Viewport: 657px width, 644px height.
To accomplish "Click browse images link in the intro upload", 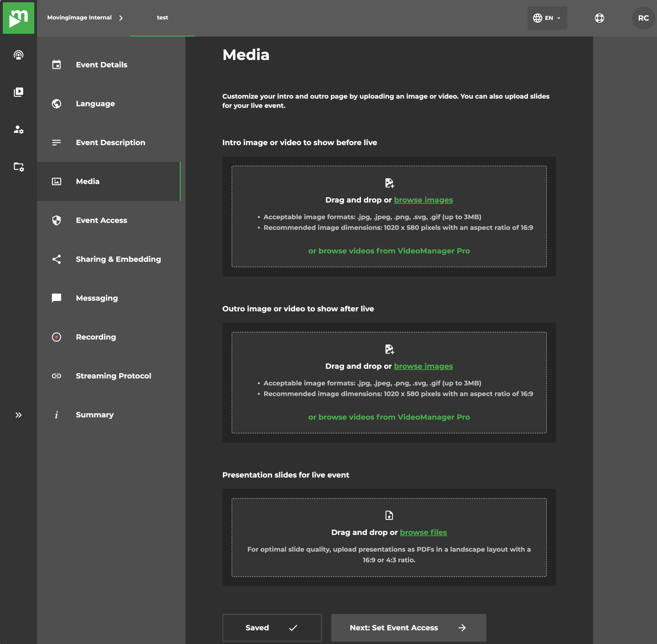I will pos(423,200).
